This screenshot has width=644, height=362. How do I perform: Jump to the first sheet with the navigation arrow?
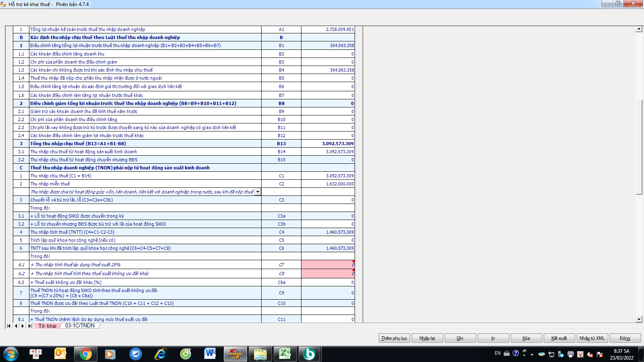[9, 326]
